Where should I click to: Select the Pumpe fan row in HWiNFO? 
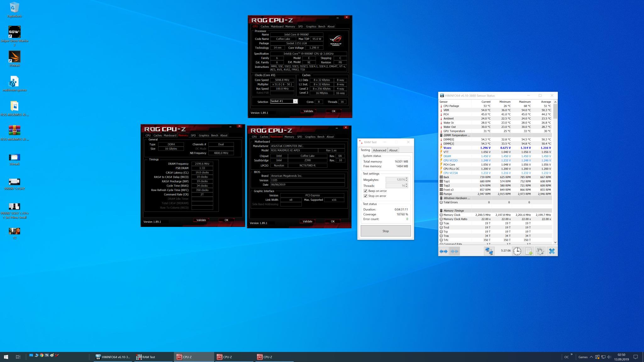click(x=496, y=194)
